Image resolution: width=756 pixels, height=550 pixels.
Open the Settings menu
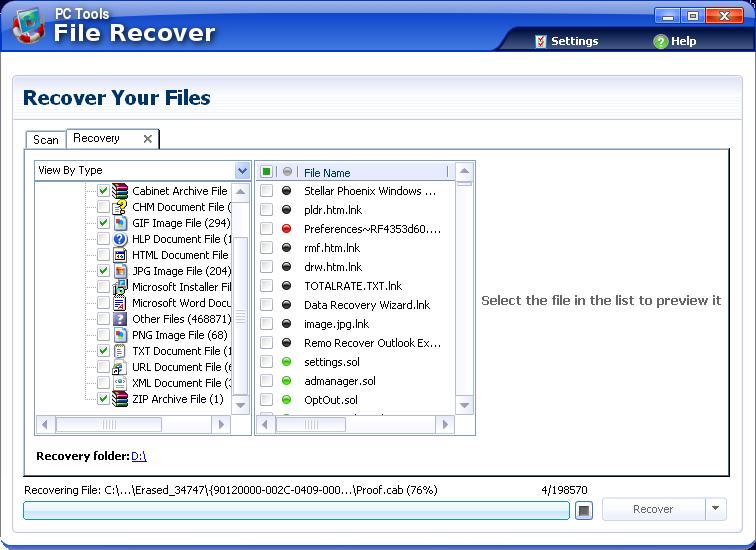(x=566, y=41)
